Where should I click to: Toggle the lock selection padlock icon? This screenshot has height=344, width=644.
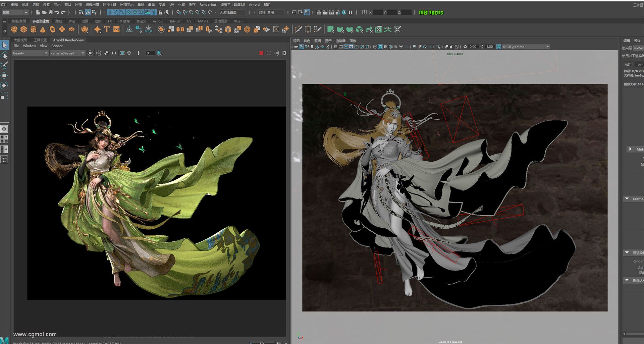pyautogui.click(x=160, y=12)
